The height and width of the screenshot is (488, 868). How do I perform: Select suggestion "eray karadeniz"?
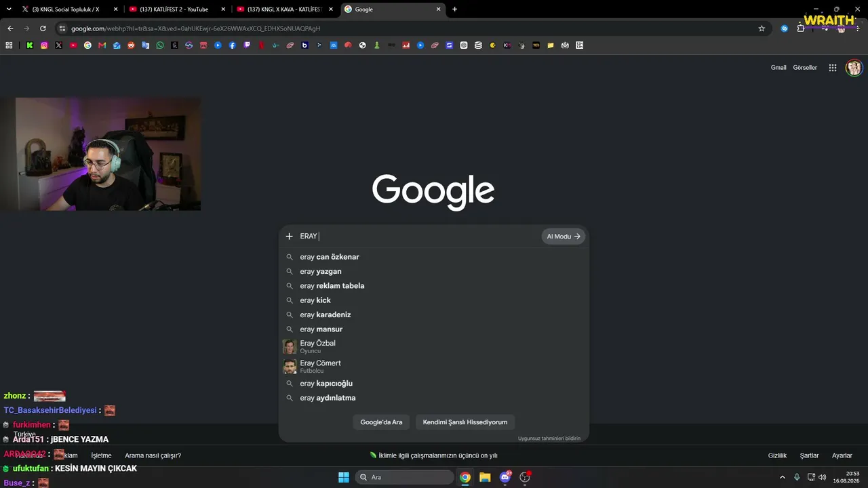[x=434, y=314]
